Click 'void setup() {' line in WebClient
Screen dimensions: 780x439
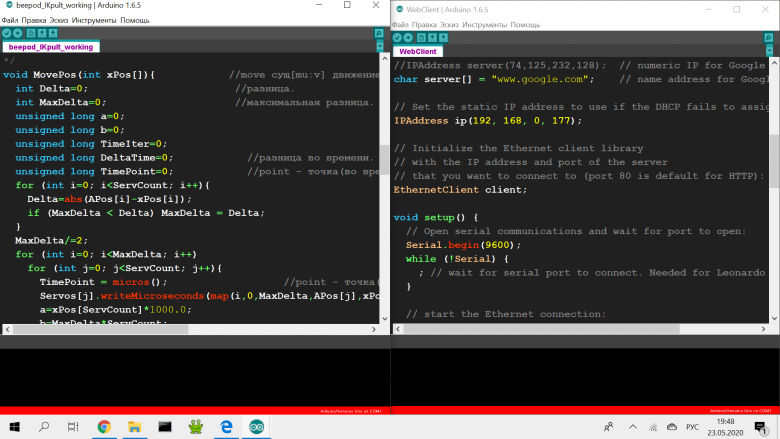click(436, 217)
